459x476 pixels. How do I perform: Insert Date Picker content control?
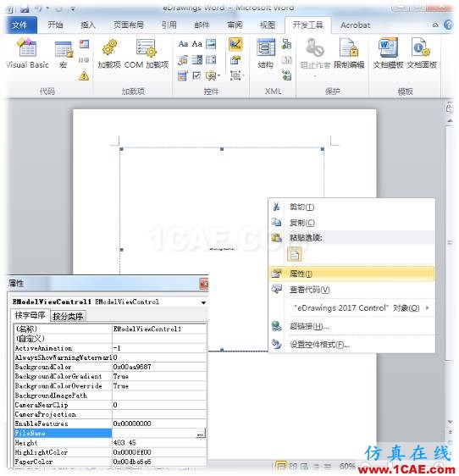pyautogui.click(x=183, y=75)
